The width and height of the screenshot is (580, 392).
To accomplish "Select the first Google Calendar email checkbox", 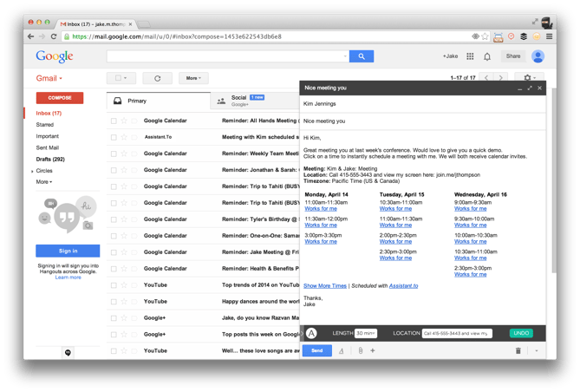I will (x=114, y=121).
